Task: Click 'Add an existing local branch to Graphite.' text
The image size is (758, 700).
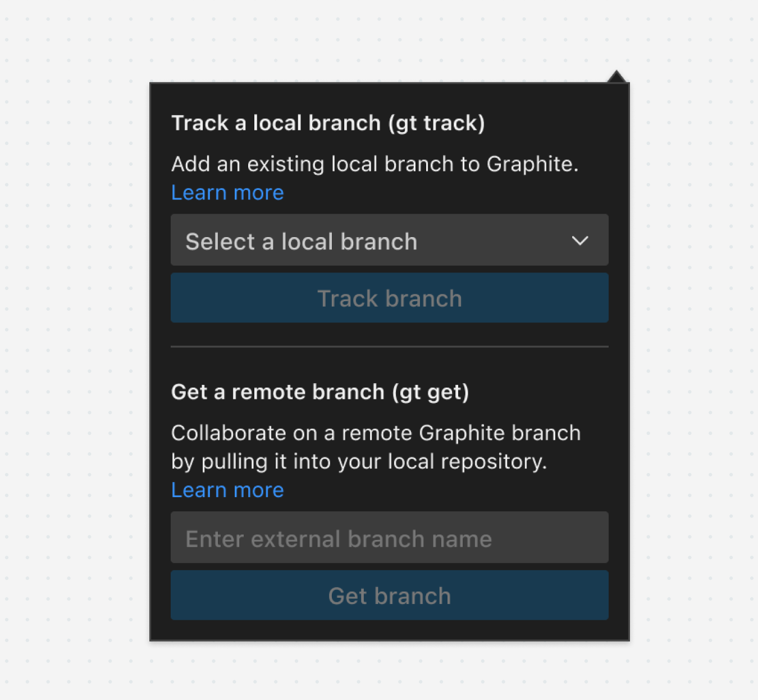Action: (375, 164)
